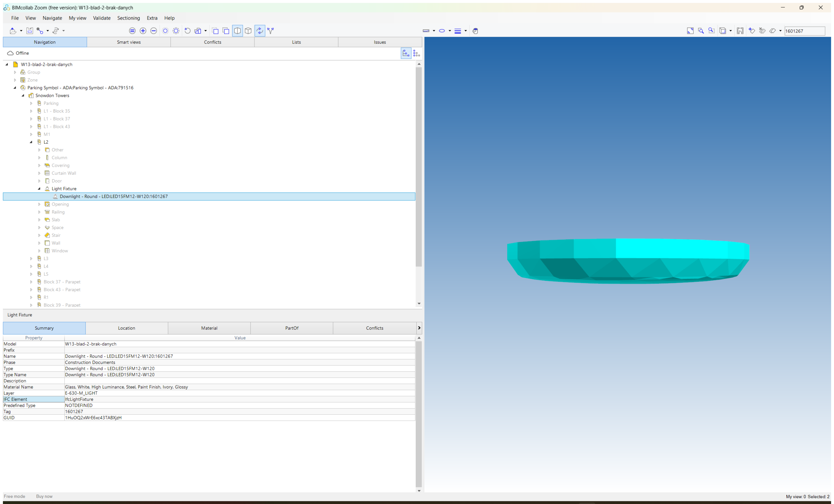
Task: Collapse the Light Fixture tree node
Action: point(39,189)
